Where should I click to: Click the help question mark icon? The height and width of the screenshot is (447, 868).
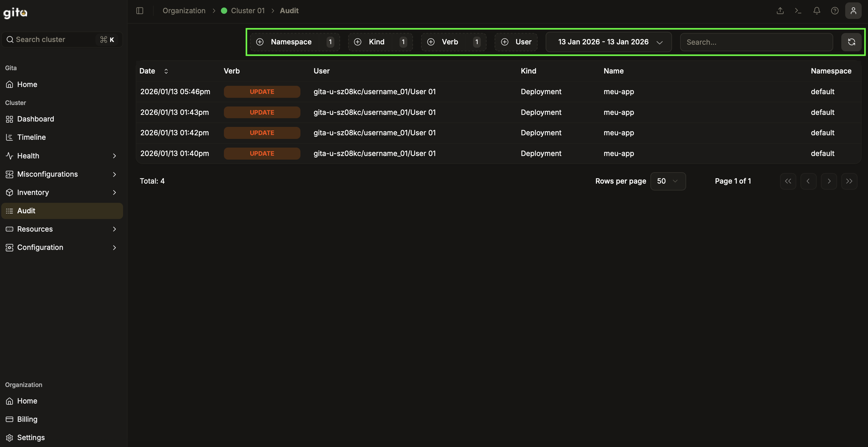[835, 11]
